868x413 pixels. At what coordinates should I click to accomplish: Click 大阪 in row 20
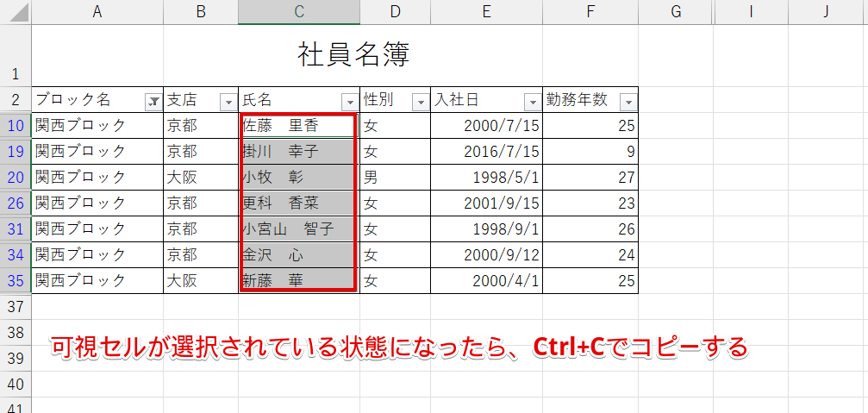click(x=201, y=177)
